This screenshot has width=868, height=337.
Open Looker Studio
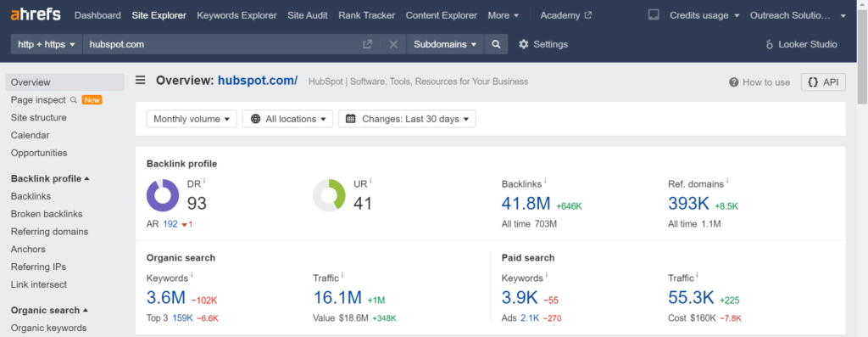801,44
